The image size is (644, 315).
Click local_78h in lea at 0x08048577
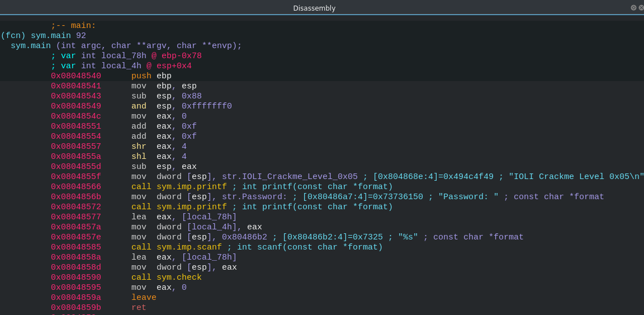click(x=209, y=217)
